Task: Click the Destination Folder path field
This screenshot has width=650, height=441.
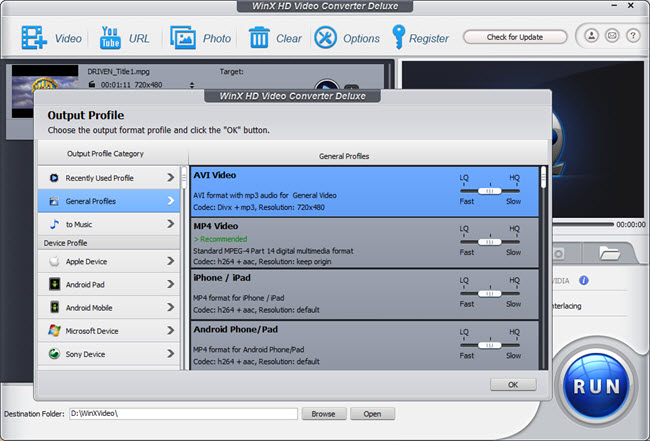Action: pyautogui.click(x=183, y=413)
